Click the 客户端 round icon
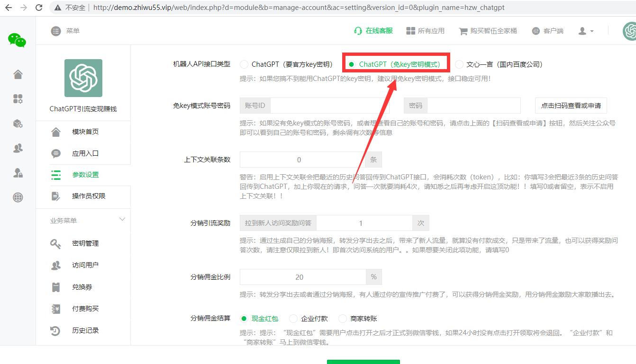This screenshot has width=636, height=364. [x=536, y=31]
